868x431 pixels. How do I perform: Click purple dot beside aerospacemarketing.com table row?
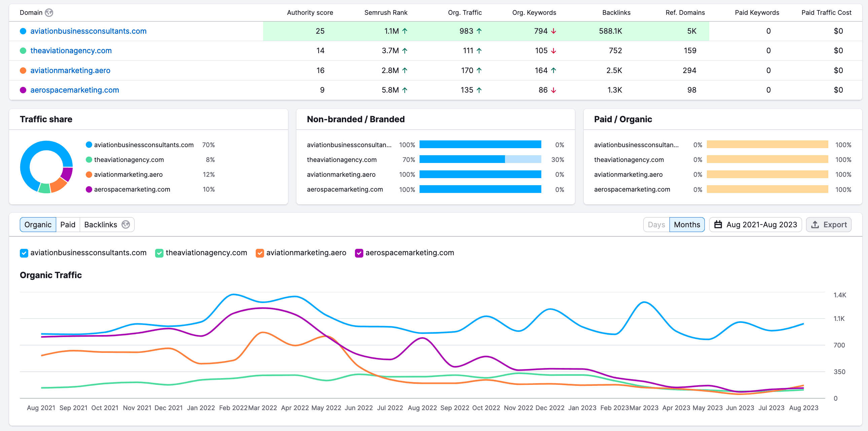[23, 90]
